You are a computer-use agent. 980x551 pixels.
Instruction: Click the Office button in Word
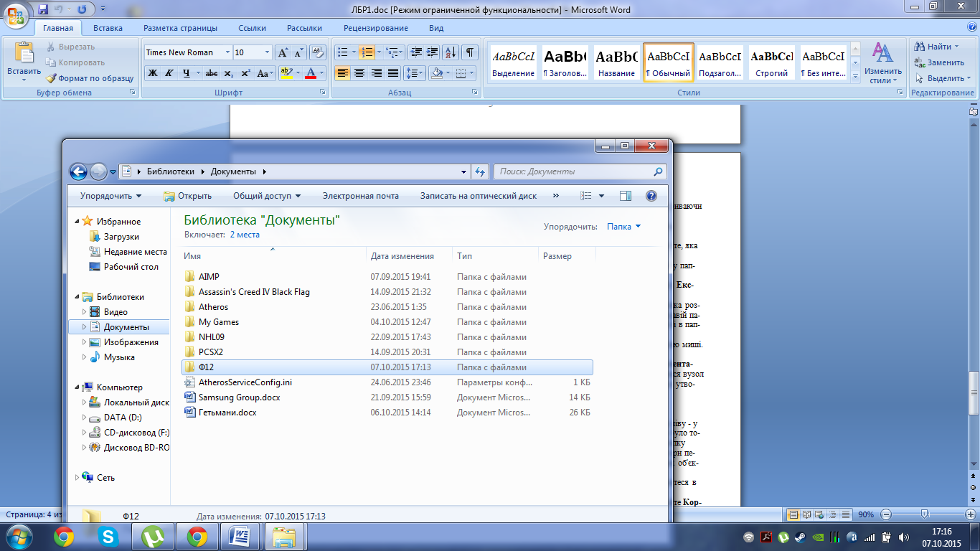click(x=17, y=14)
